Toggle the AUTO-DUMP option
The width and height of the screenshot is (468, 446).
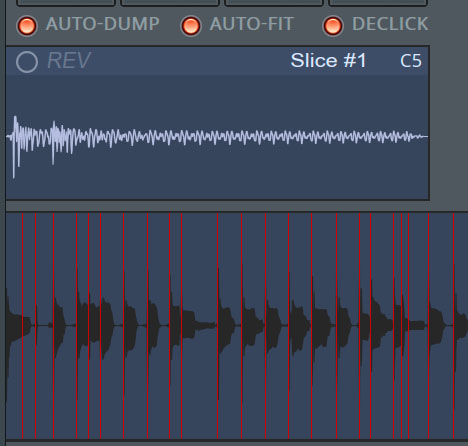tap(27, 26)
